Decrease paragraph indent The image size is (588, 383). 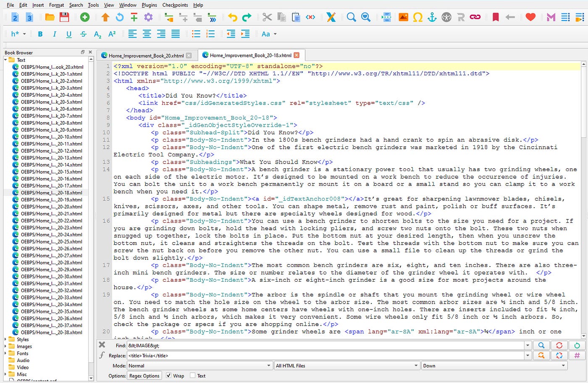pyautogui.click(x=231, y=34)
